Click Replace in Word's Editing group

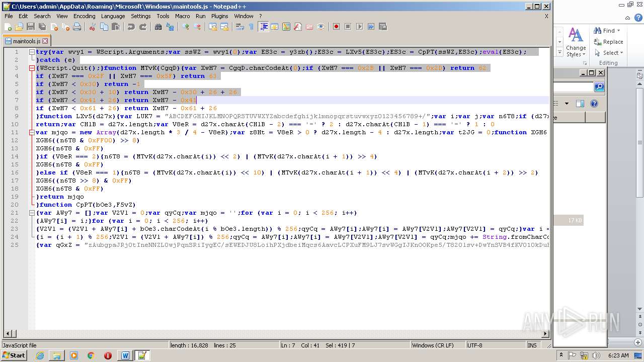(x=609, y=42)
